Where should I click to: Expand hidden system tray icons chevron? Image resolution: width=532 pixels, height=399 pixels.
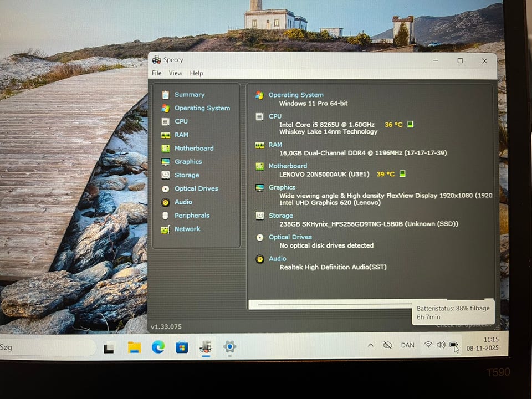pos(371,345)
